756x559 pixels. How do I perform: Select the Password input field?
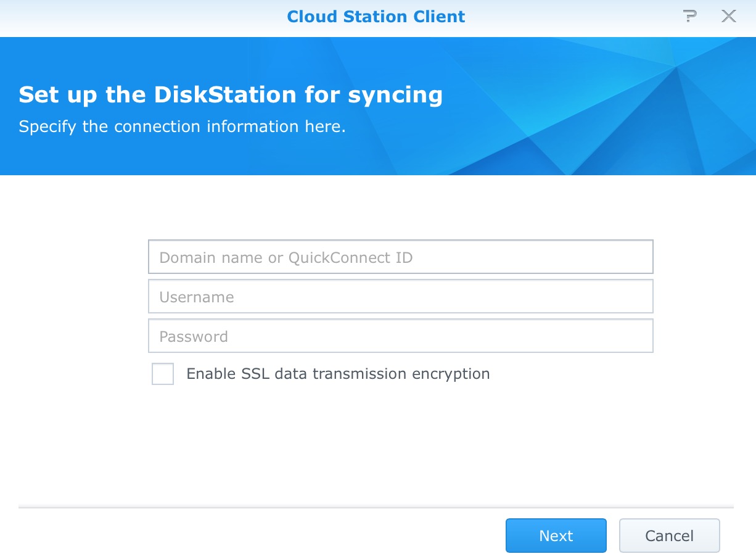(x=400, y=336)
